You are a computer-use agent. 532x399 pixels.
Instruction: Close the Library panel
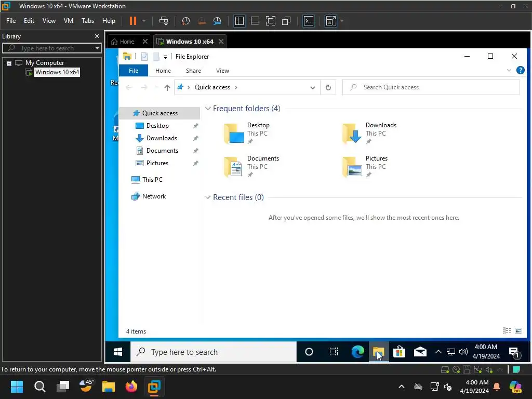[x=97, y=36]
